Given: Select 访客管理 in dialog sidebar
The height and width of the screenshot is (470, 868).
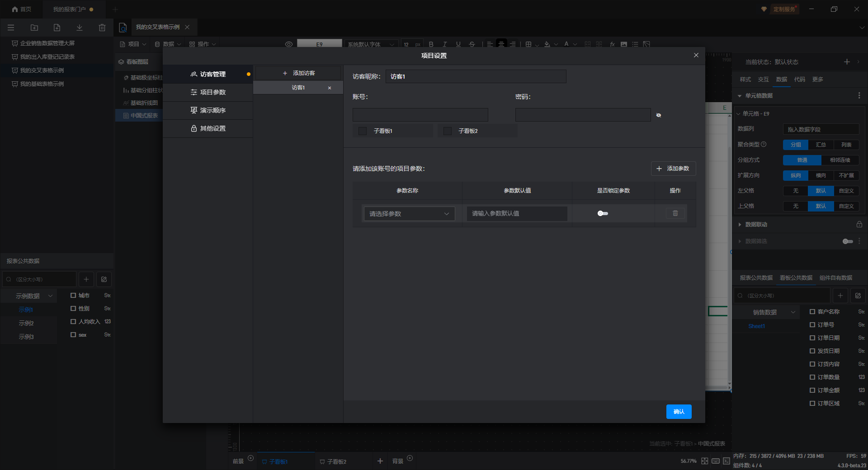Looking at the screenshot, I should point(208,74).
